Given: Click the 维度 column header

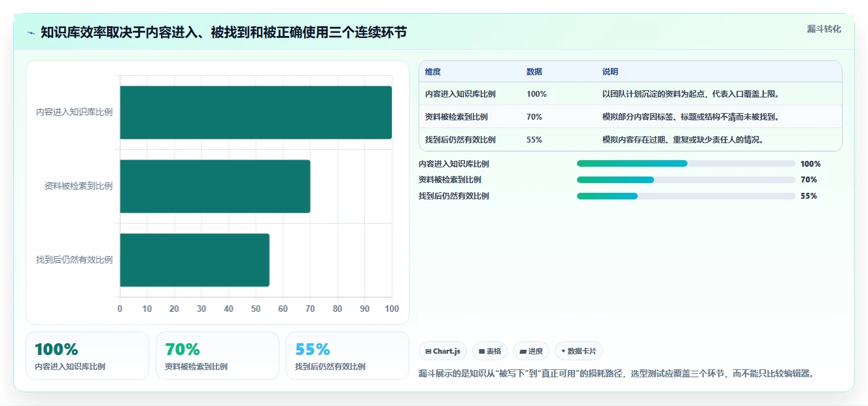Looking at the screenshot, I should tap(433, 72).
